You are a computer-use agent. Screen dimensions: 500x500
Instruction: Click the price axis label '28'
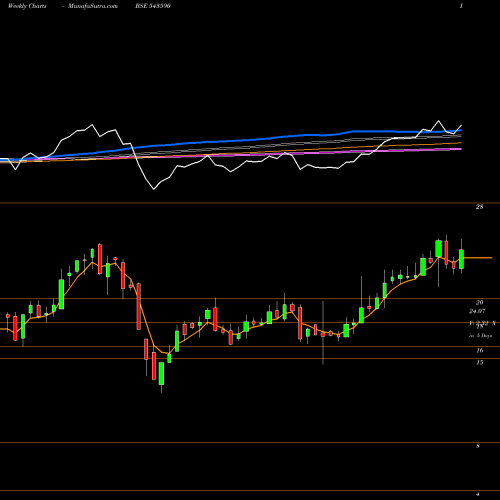[479, 207]
